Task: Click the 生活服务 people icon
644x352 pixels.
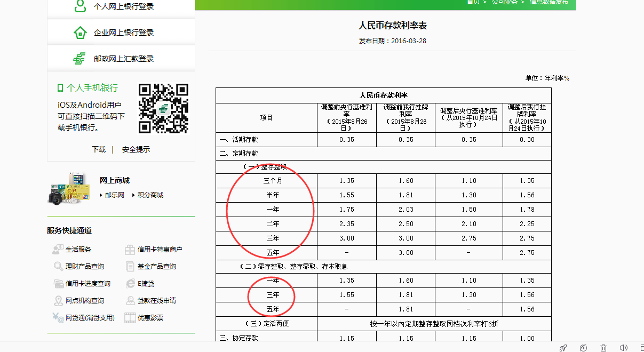Action: pos(58,250)
